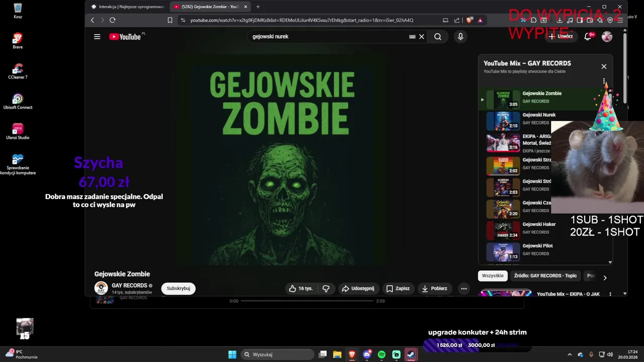Open the Windows Start menu
The width and height of the screenshot is (644, 362).
(232, 354)
